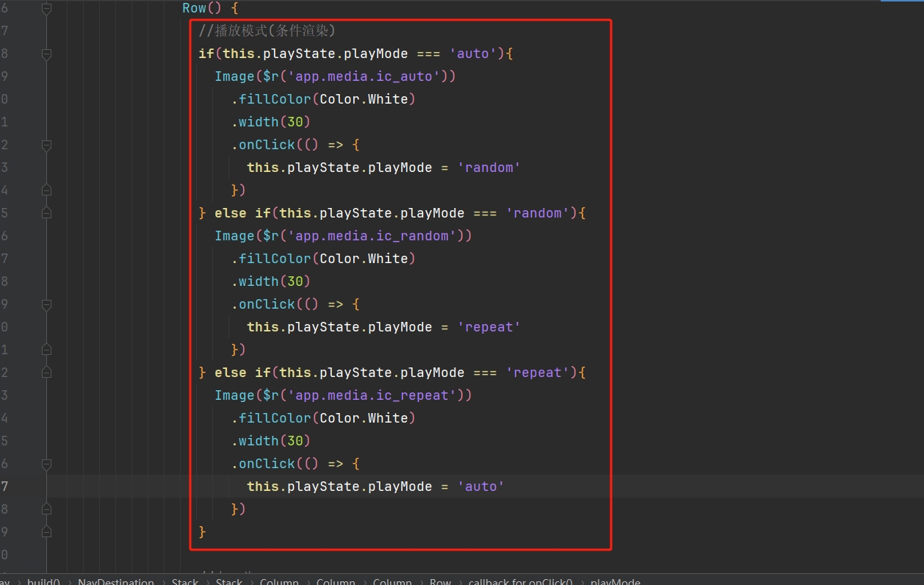Click the fold-end marker at final closing brace
This screenshot has width=924, height=585.
pos(47,531)
